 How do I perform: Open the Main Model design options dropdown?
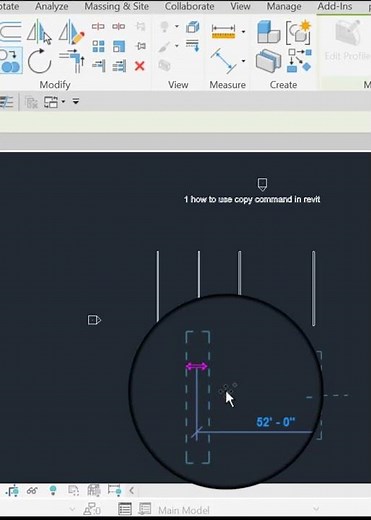pos(238,510)
